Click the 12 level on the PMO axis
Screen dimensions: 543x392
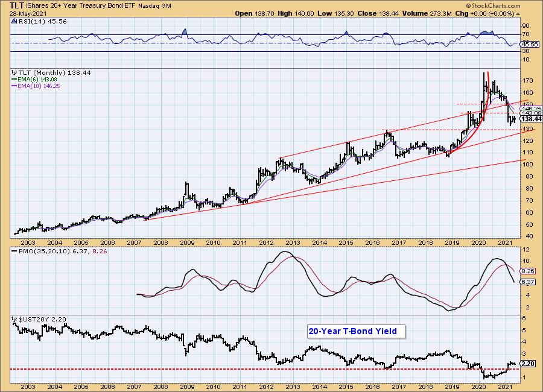[x=526, y=250]
